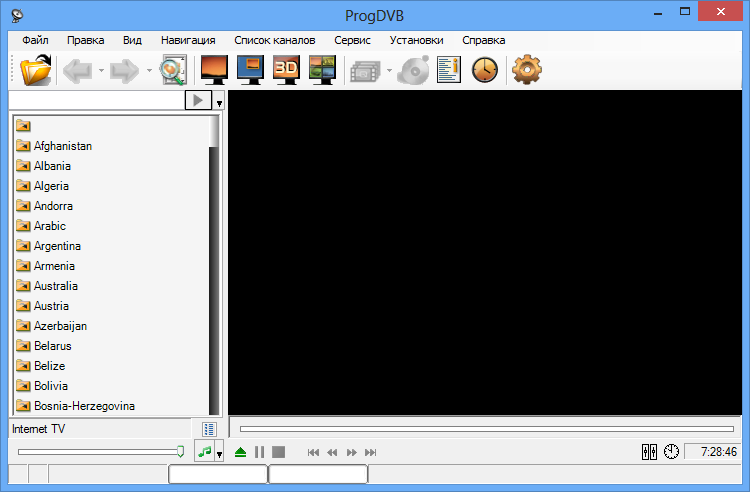Click the green eject button

[x=241, y=452]
